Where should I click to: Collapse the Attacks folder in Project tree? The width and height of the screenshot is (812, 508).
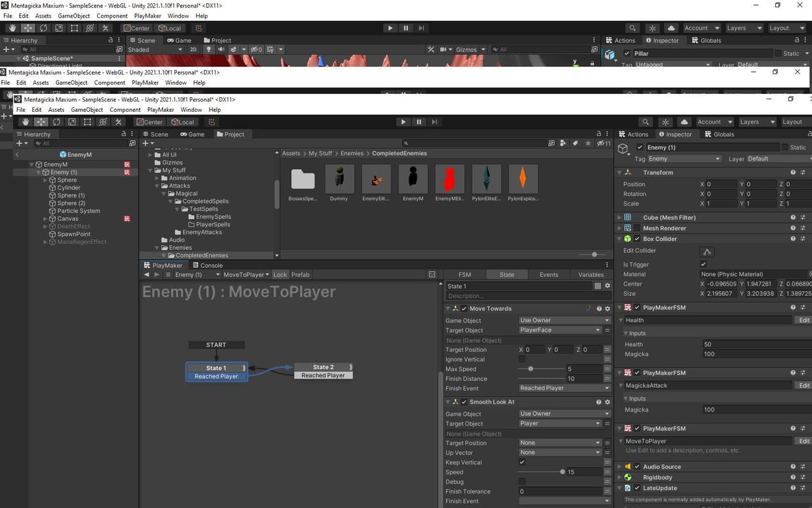(x=158, y=186)
